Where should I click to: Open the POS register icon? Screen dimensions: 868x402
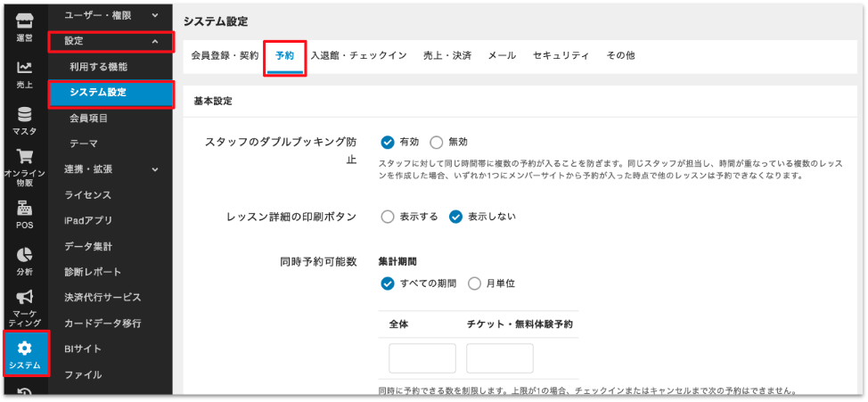coord(25,209)
